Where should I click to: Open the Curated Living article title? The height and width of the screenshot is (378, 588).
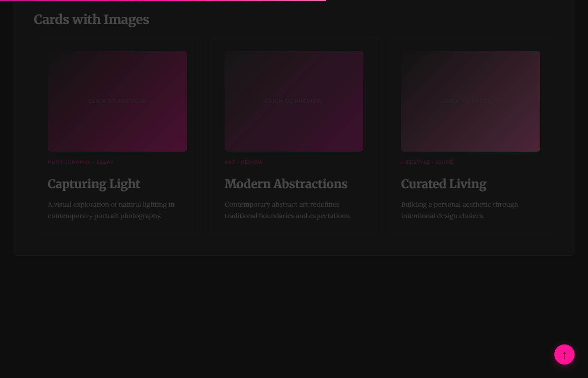(444, 184)
